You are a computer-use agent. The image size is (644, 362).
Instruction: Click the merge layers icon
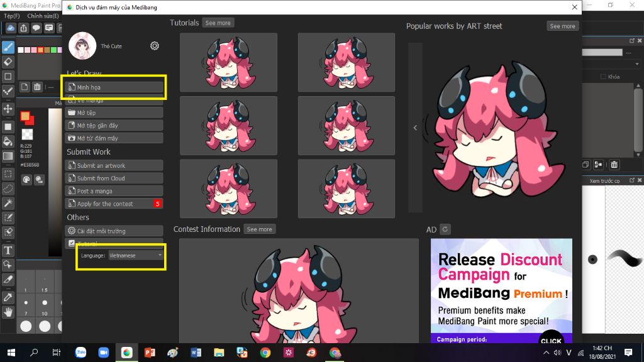click(599, 165)
